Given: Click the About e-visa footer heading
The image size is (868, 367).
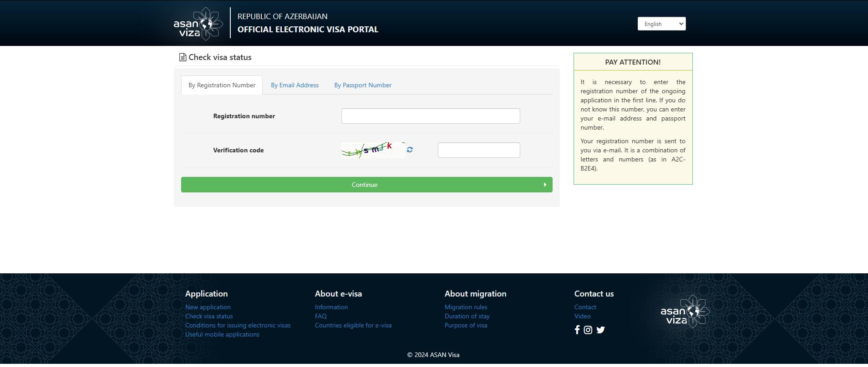Looking at the screenshot, I should (338, 294).
